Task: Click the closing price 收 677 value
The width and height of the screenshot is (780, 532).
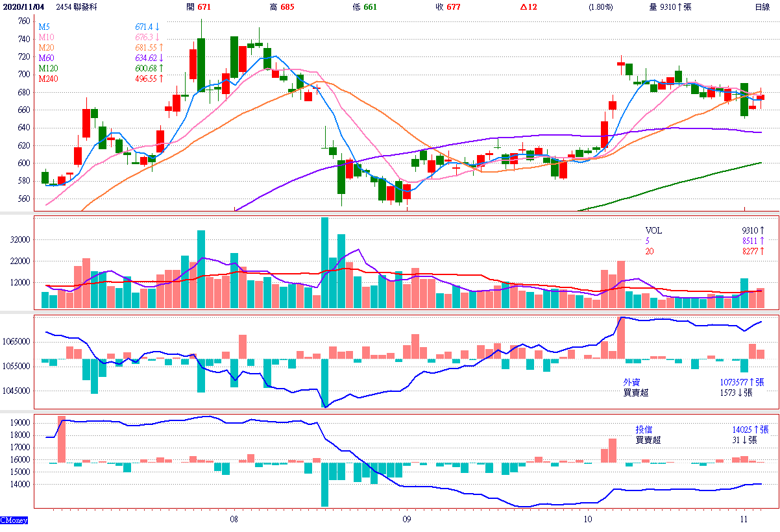Action: coord(448,7)
